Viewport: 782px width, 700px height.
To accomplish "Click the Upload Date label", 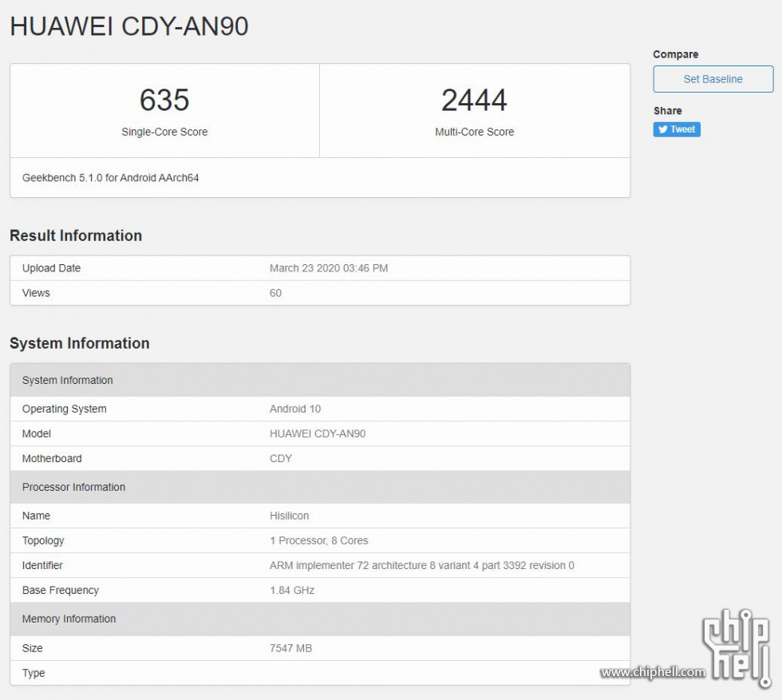I will 51,268.
